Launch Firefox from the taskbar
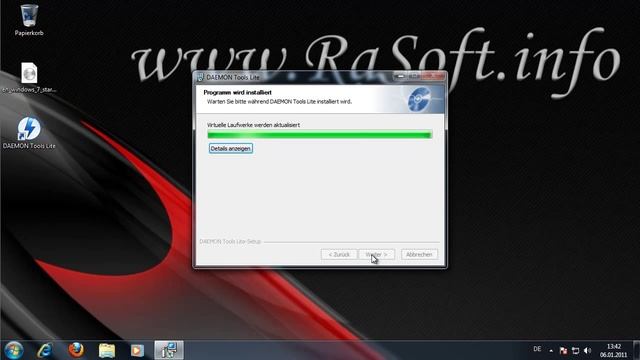 (x=76, y=350)
